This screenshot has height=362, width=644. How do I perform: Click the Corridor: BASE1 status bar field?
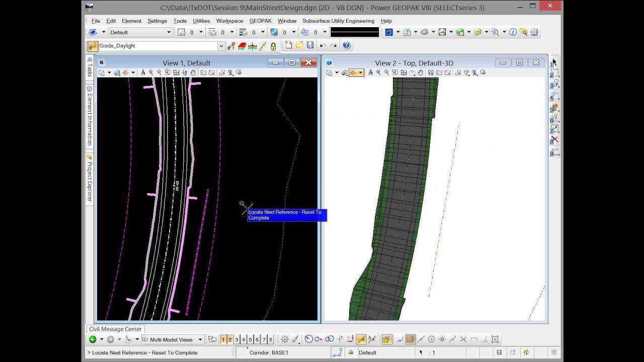pos(269,352)
